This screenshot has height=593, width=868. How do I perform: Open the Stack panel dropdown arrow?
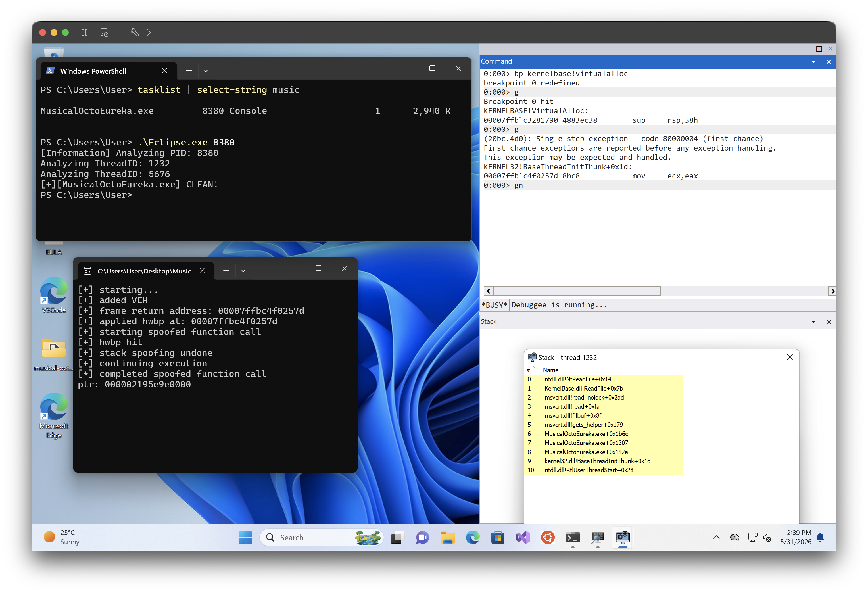pyautogui.click(x=813, y=322)
